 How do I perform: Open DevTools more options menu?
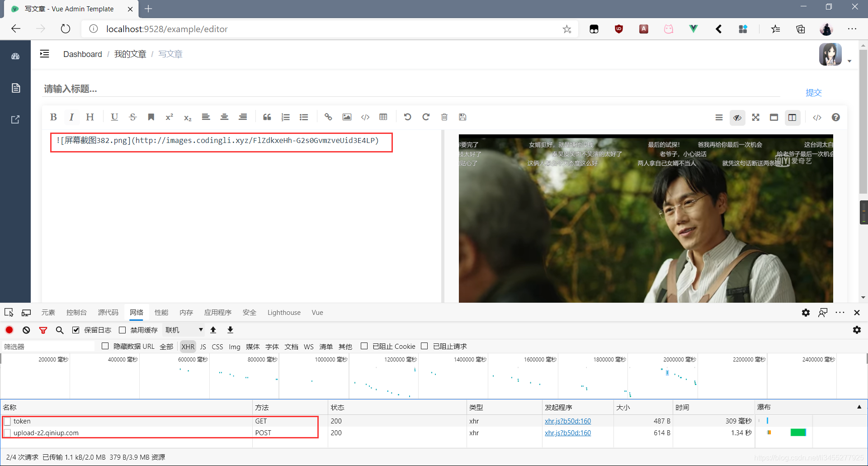[x=840, y=313]
